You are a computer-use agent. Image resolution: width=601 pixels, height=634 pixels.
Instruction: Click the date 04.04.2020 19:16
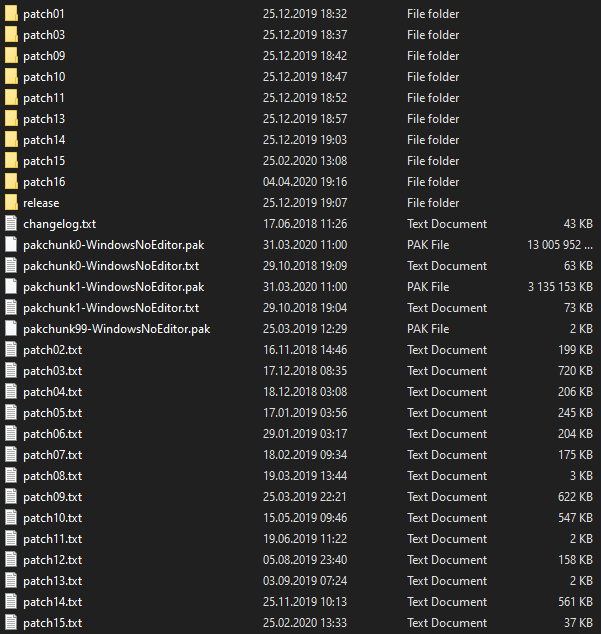(x=305, y=182)
